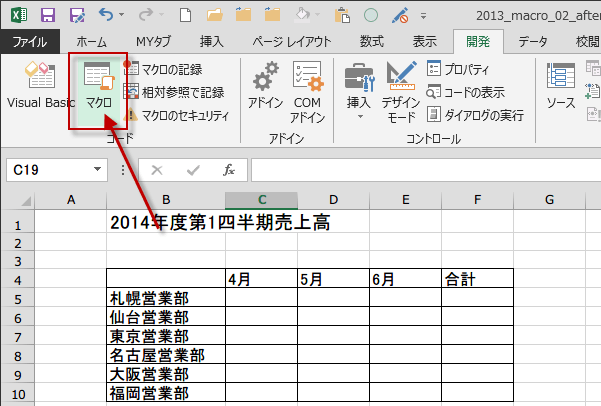Select the 4月 header cell
This screenshot has height=406, width=601.
click(261, 279)
